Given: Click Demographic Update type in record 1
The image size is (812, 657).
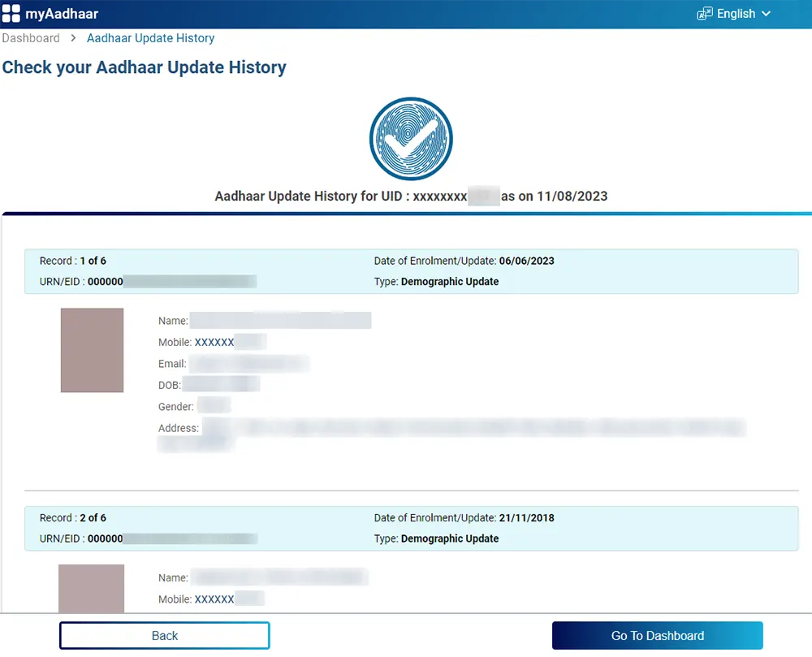Looking at the screenshot, I should click(x=450, y=282).
